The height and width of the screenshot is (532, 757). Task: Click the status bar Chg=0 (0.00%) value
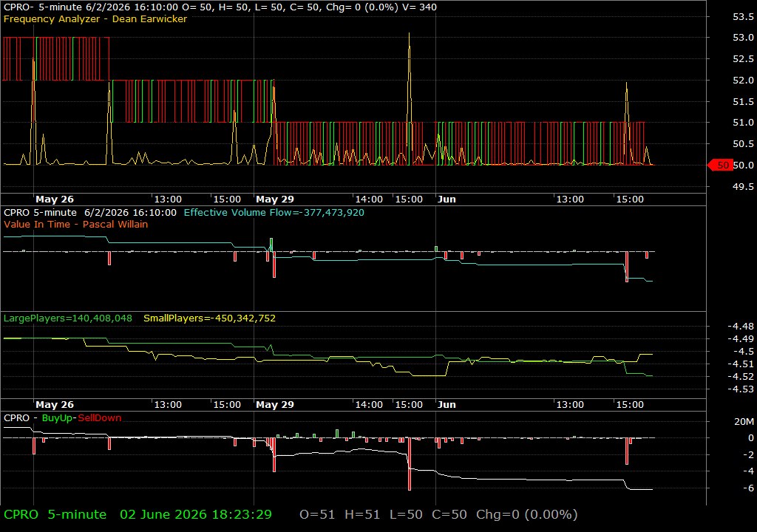(526, 514)
